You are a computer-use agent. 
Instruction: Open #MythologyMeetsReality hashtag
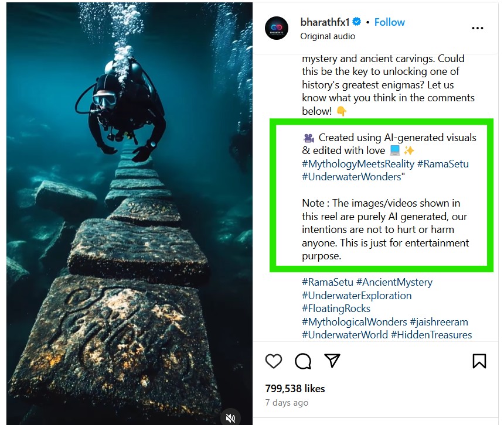pos(358,164)
